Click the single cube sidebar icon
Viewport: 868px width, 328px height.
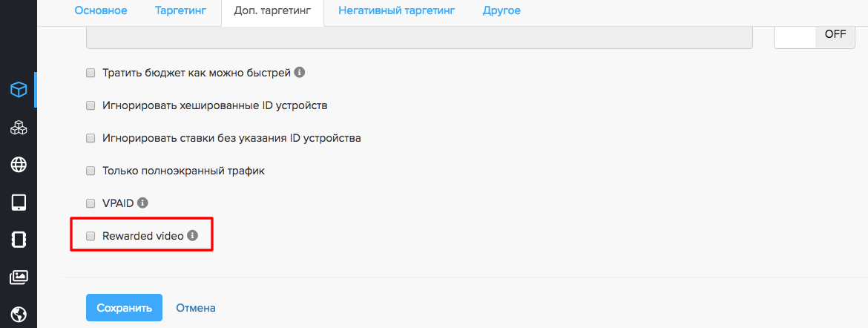19,90
